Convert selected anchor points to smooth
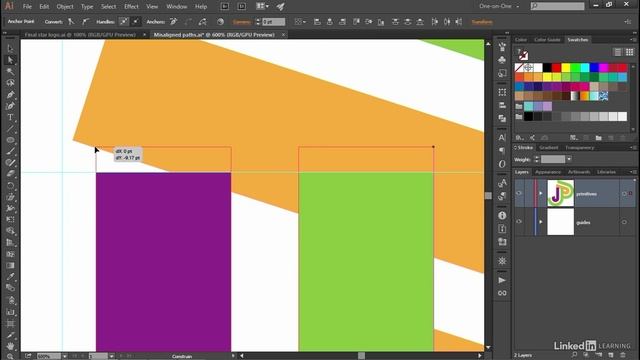Viewport: 640px width, 360px height. [85, 22]
